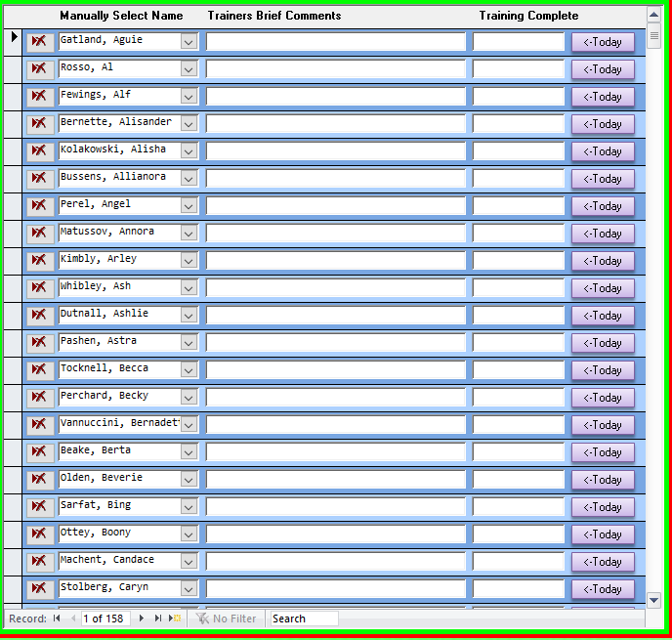Click <-Today button in Stolberg, Caryn row
This screenshot has width=672, height=640.
tap(603, 589)
